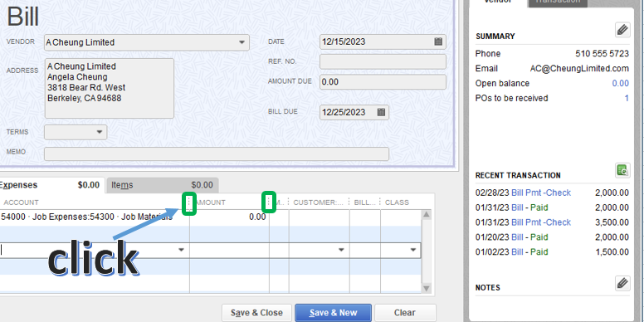Click the expense table scroll up arrow
The width and height of the screenshot is (644, 322).
coord(427,214)
